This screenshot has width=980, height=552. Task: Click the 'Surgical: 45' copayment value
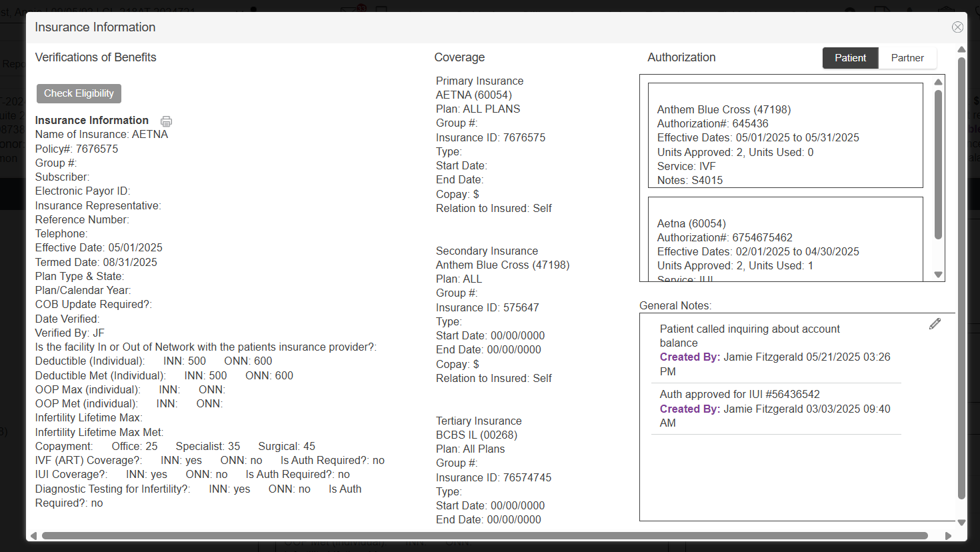point(287,446)
